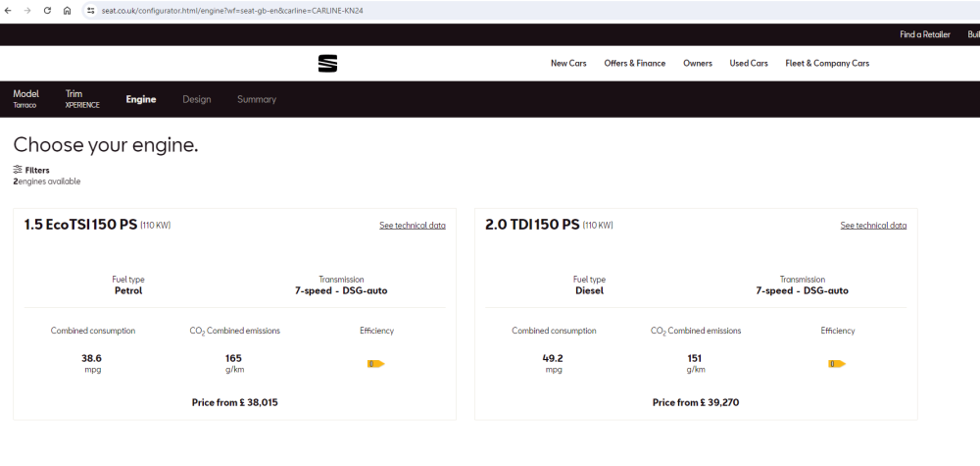
Task: Open Used Cars menu
Action: pos(749,63)
